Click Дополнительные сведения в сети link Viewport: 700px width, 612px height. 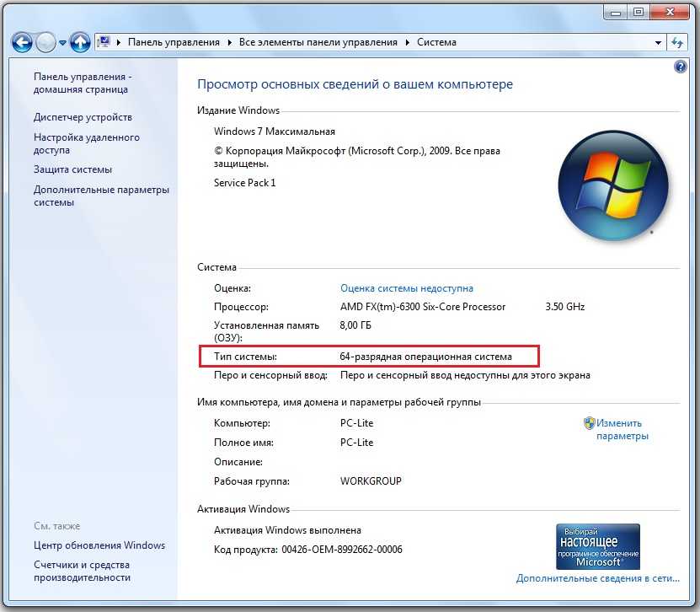coord(597,579)
